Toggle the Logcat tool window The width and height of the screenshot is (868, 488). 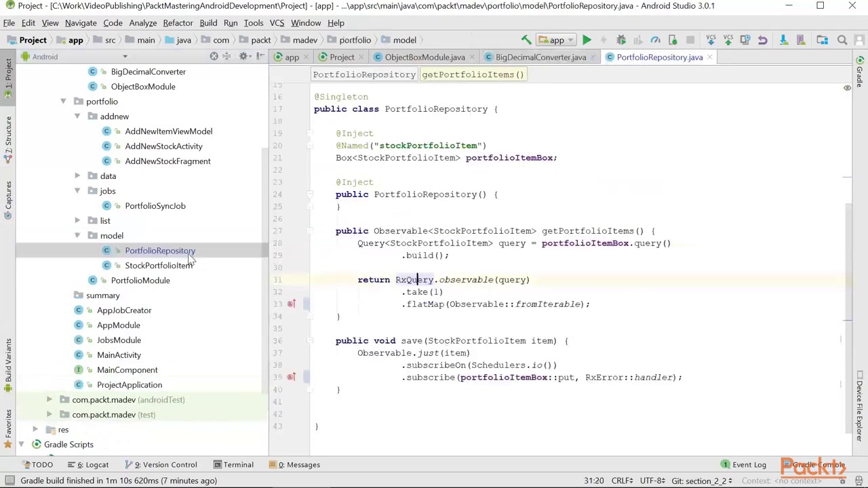tap(87, 464)
